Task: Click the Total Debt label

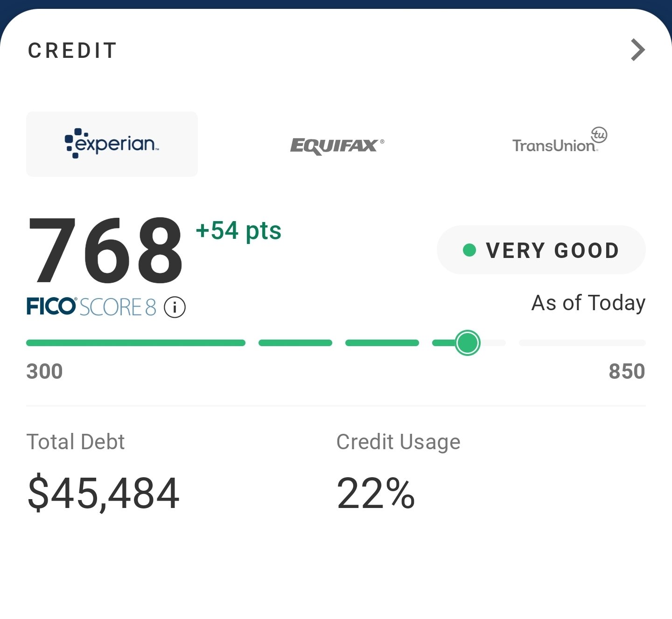Action: point(76,442)
